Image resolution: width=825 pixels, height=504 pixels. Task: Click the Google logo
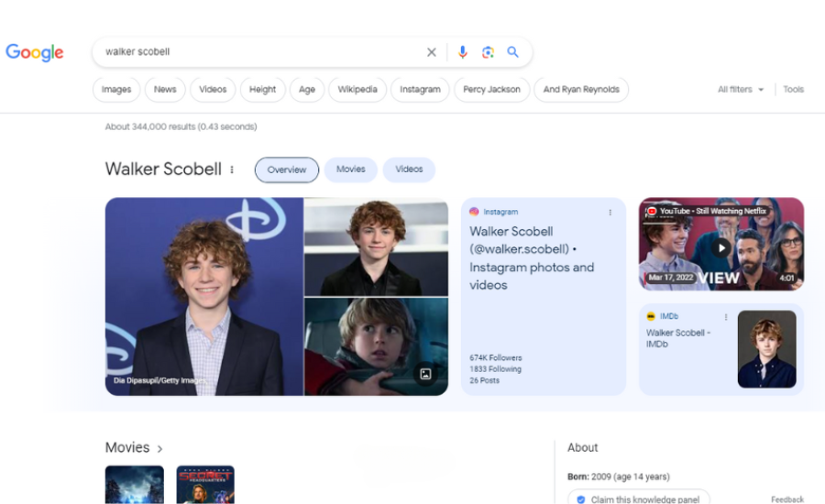click(x=34, y=52)
